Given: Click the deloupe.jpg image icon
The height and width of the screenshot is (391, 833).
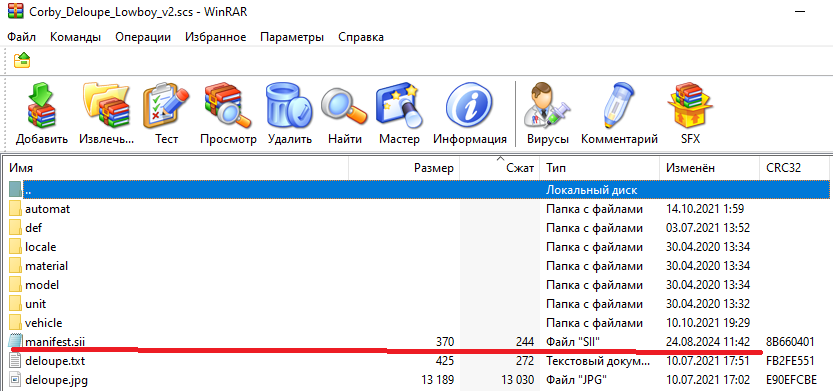Looking at the screenshot, I should point(15,380).
